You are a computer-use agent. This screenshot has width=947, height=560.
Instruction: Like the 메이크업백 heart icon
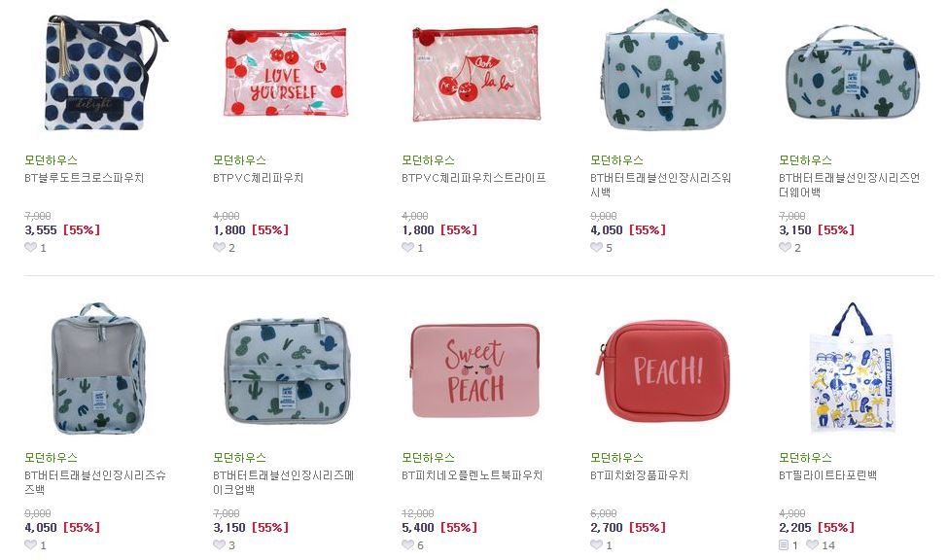219,544
